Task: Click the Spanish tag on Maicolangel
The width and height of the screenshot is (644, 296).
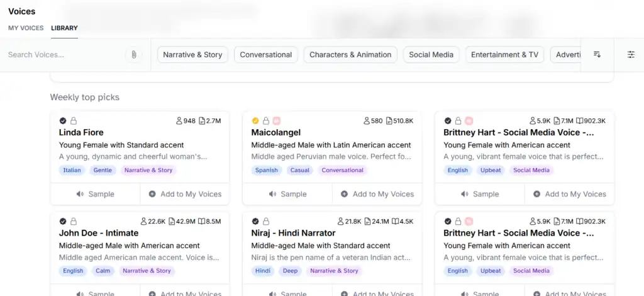Action: pos(267,170)
